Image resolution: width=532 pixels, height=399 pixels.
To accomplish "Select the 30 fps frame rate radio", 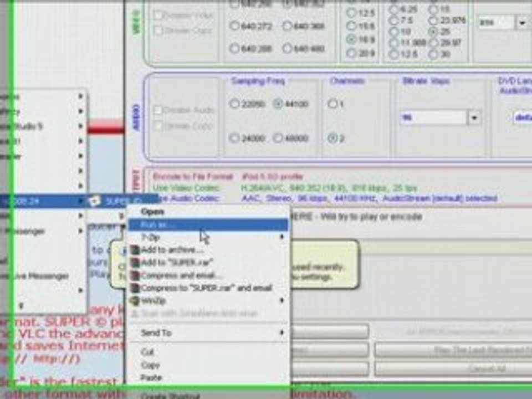I will tap(433, 54).
